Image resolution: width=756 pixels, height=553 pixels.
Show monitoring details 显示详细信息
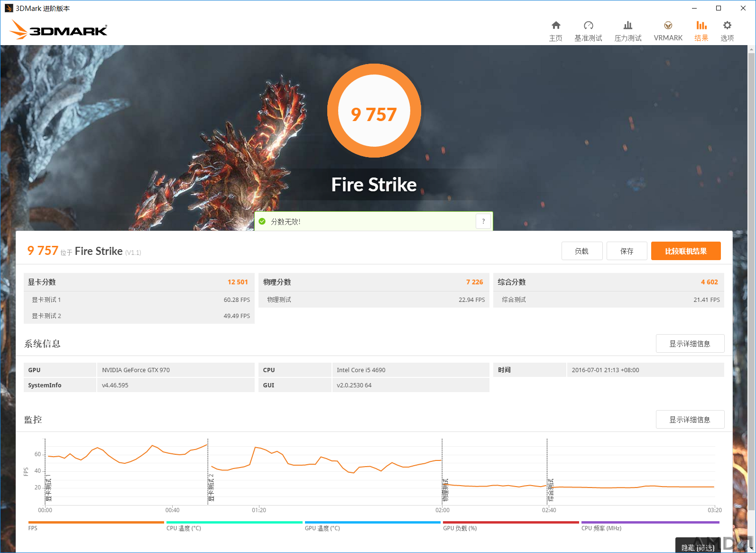[x=690, y=420]
